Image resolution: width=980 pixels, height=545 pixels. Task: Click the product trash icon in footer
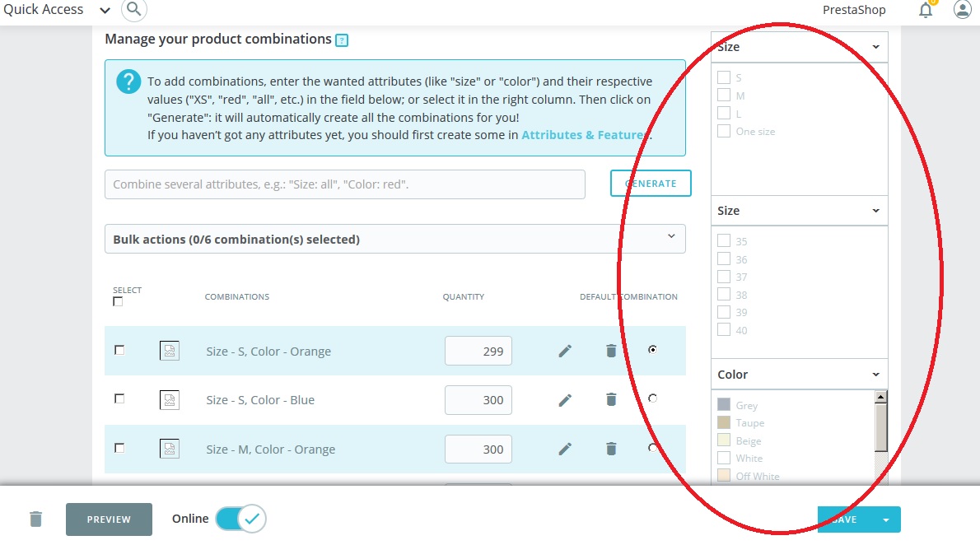click(x=35, y=519)
